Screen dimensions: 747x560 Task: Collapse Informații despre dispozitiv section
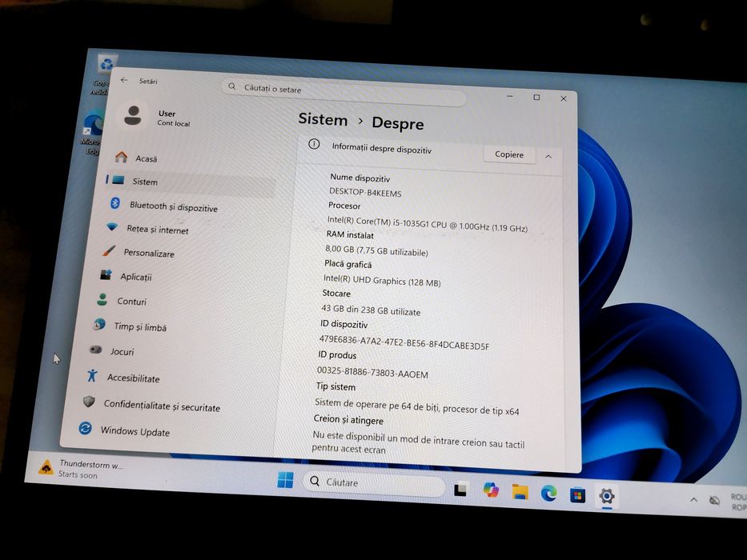tap(548, 157)
